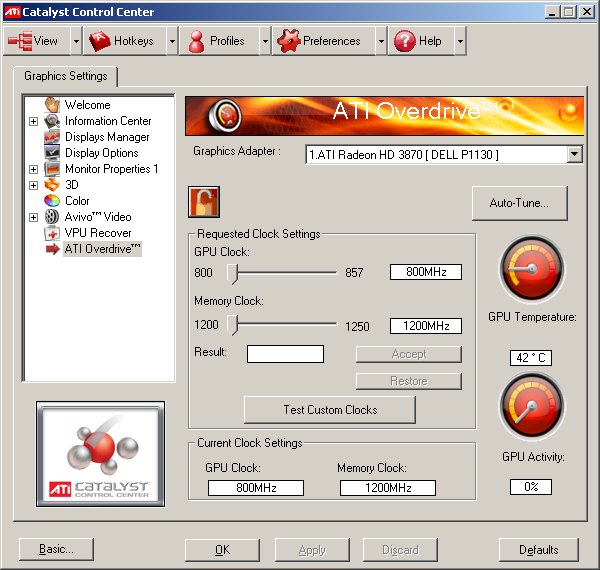Viewport: 600px width, 570px height.
Task: Open VPU Recover from the tree
Action: (97, 233)
